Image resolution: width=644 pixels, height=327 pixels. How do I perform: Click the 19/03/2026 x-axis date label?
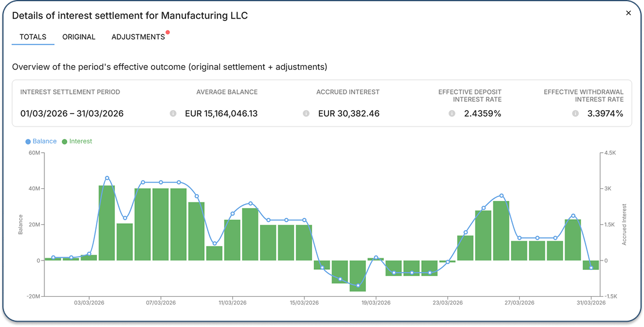(x=376, y=303)
